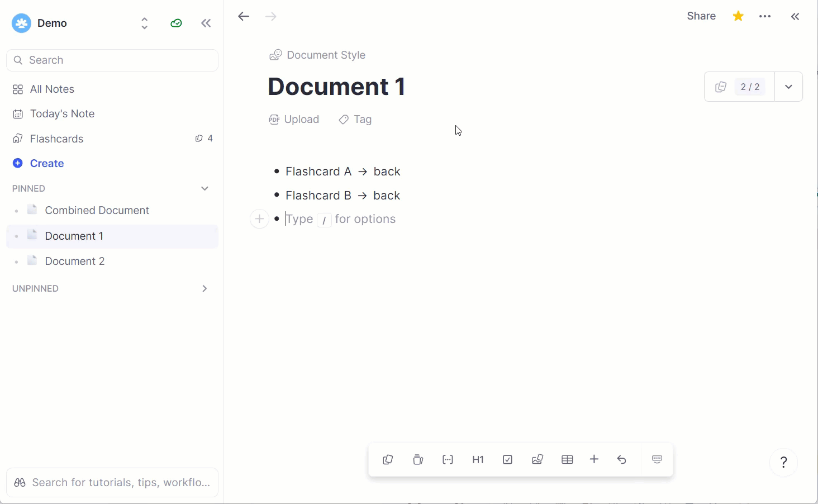Insert a table from bottom toolbar
This screenshot has width=818, height=504.
[x=567, y=459]
